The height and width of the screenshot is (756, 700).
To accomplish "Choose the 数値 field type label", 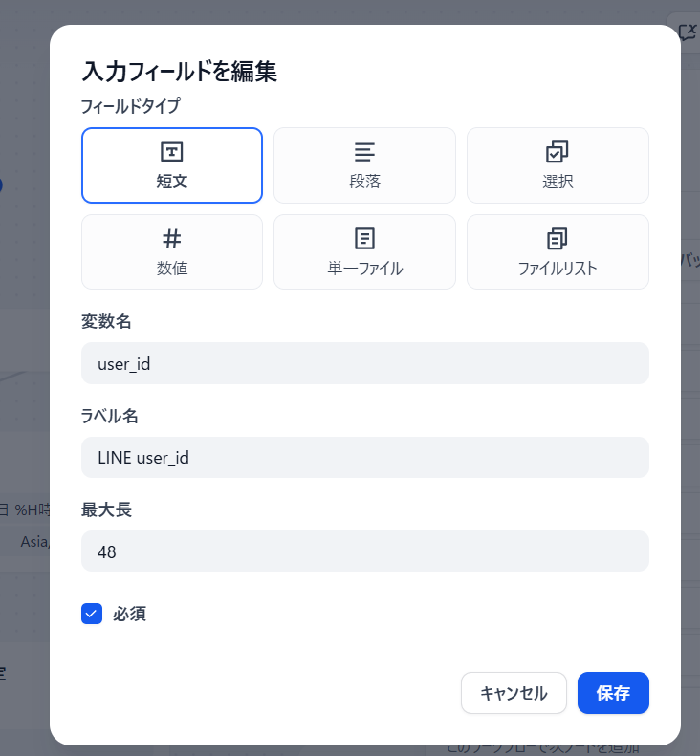I will click(172, 268).
